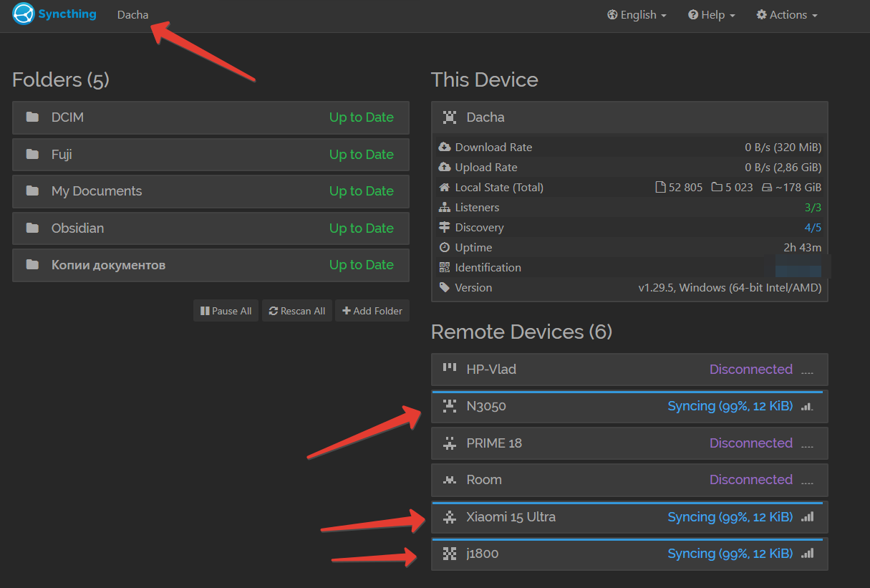Expand the HP-Vlad remote device
This screenshot has height=588, width=870.
[x=629, y=370]
